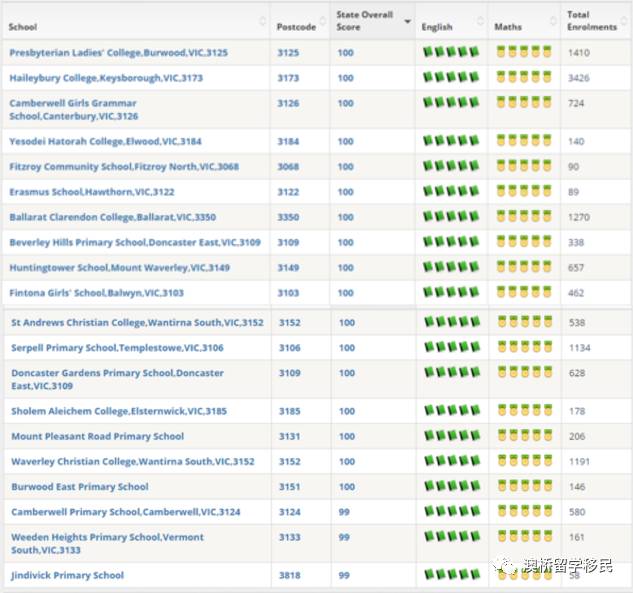The image size is (633, 593).
Task: Click English book rating in Yesodei Hatorah row
Action: coord(451,140)
